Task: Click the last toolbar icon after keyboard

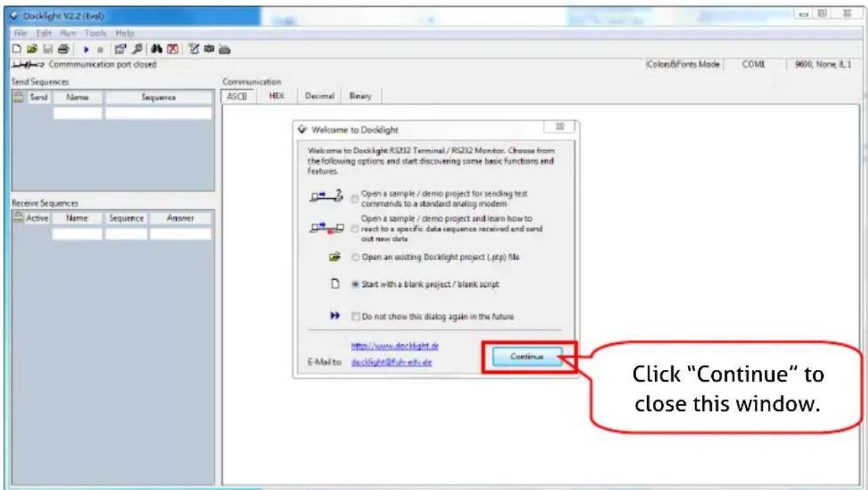Action: click(x=224, y=49)
